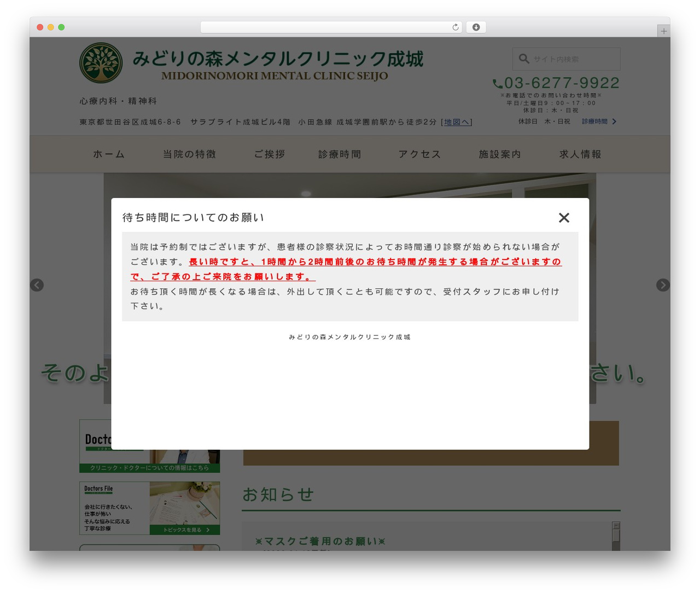Screen dimensions: 700x593
Task: Open the Doctors File topics banner
Action: coord(149,508)
